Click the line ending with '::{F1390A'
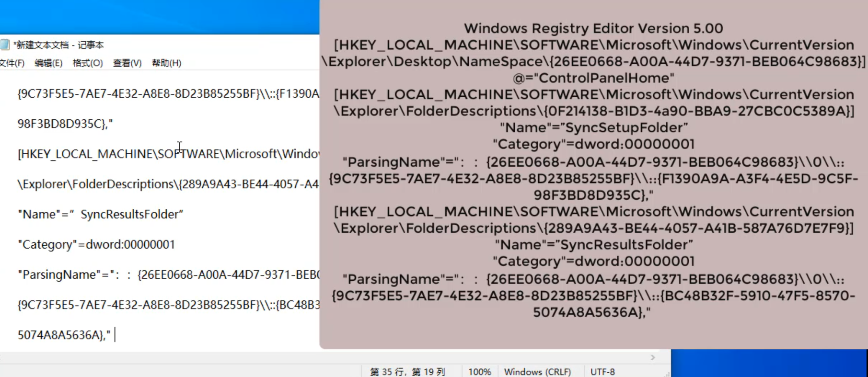 coord(168,93)
